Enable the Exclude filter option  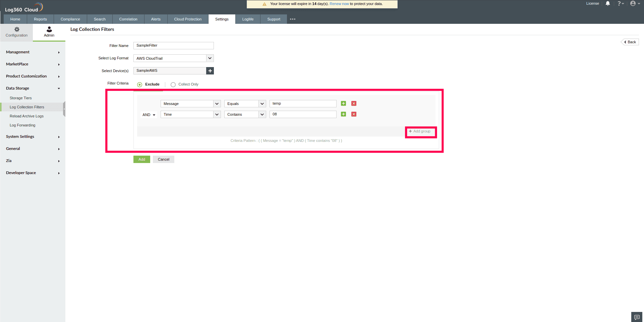139,85
